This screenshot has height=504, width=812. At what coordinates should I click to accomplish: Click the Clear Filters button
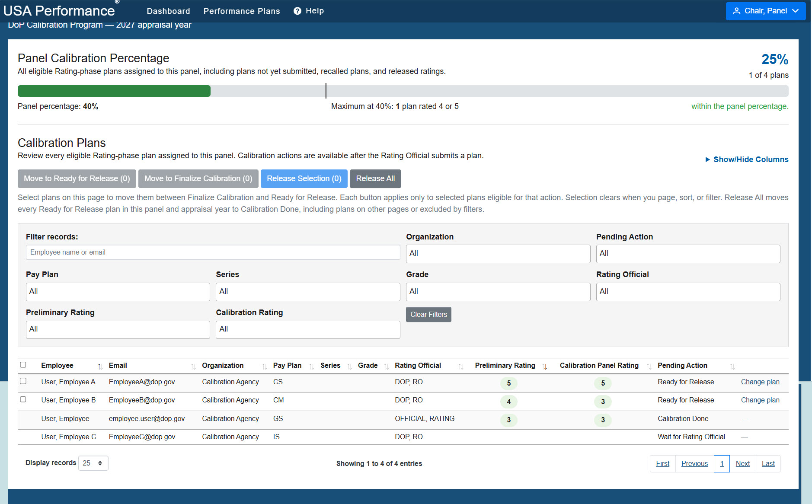428,314
